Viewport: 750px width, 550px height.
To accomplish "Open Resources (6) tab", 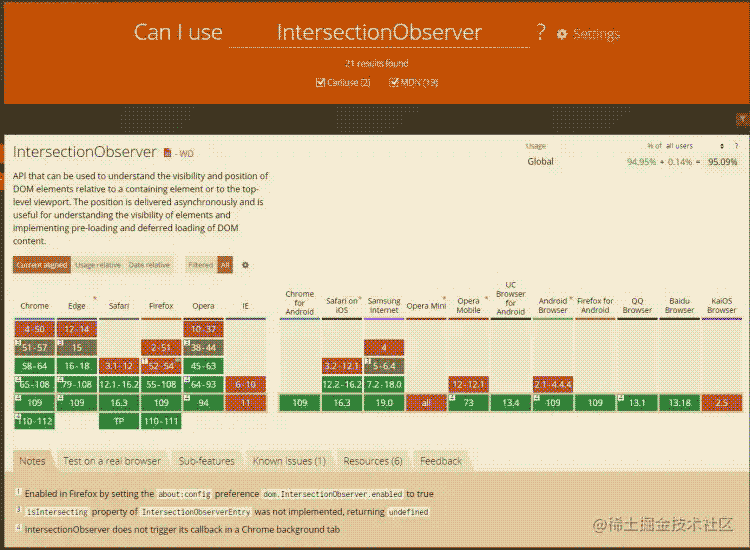I will (373, 461).
